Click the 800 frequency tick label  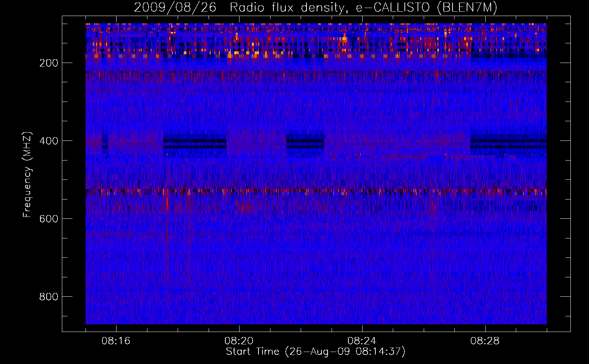tap(49, 297)
